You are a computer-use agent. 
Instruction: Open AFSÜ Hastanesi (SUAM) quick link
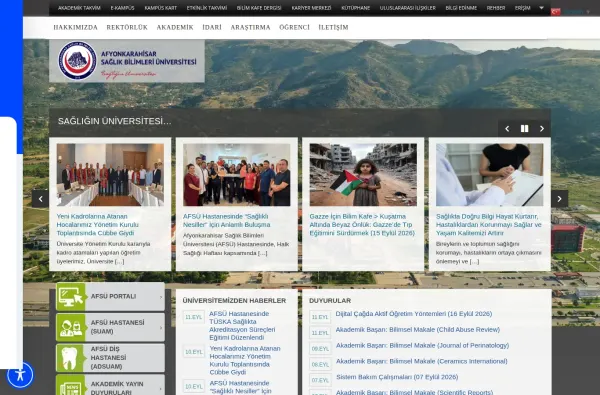click(111, 327)
